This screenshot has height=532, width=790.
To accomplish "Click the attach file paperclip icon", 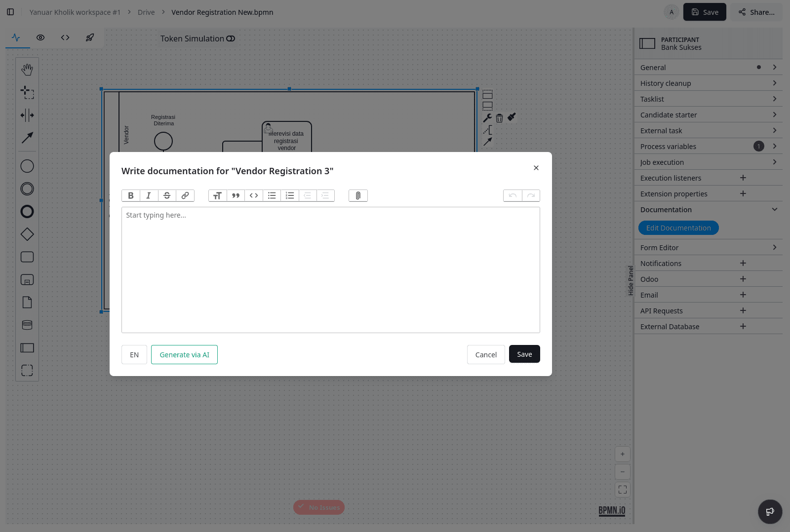I will point(358,196).
